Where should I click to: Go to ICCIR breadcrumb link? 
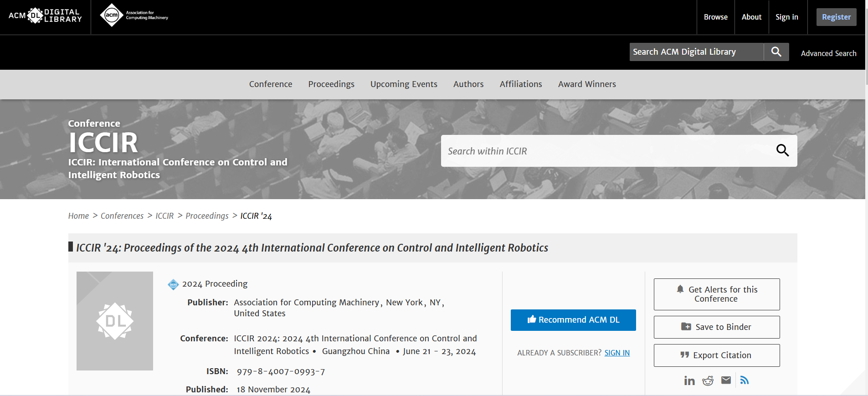pyautogui.click(x=164, y=216)
